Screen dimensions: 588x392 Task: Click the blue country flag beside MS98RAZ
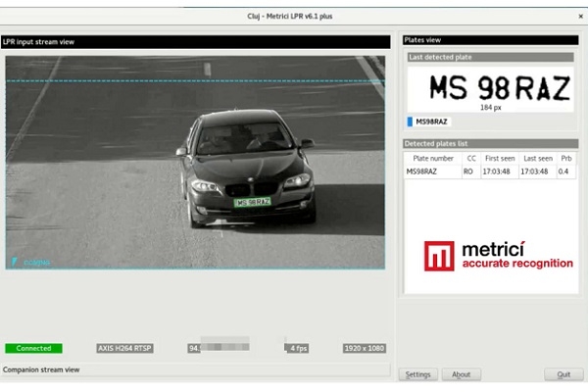tap(410, 122)
